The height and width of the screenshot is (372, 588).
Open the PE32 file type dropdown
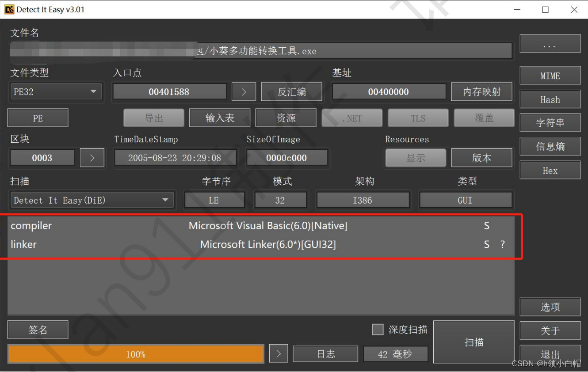coord(56,92)
